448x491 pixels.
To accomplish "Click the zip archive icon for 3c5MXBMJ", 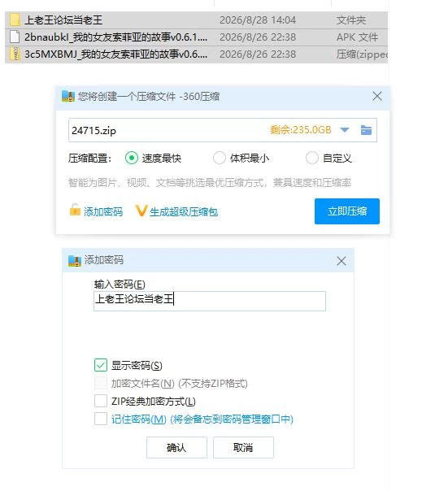I will click(15, 54).
